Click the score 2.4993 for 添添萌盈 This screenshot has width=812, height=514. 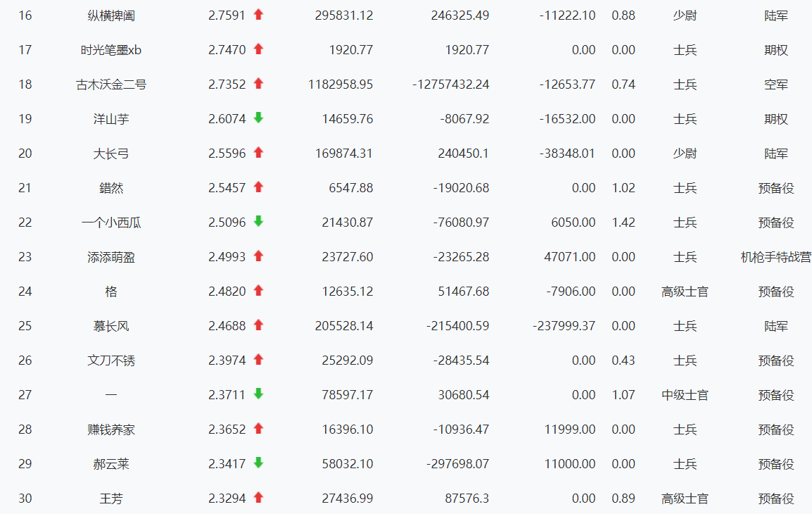click(x=227, y=257)
